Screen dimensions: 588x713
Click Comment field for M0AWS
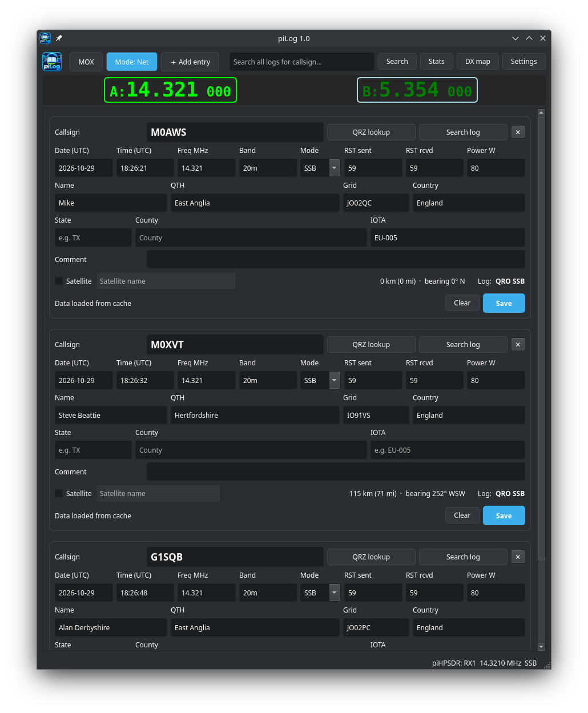pos(336,259)
